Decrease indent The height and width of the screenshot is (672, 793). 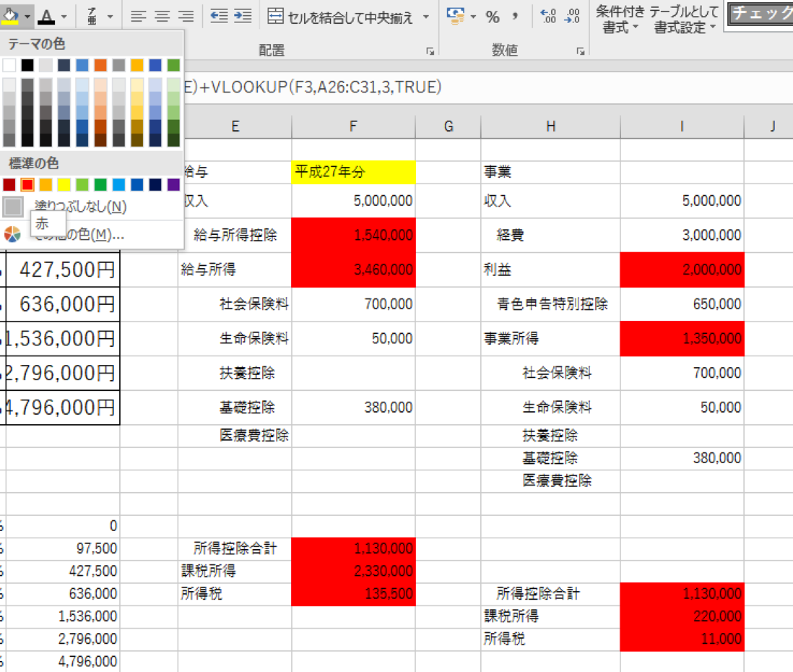pos(219,17)
